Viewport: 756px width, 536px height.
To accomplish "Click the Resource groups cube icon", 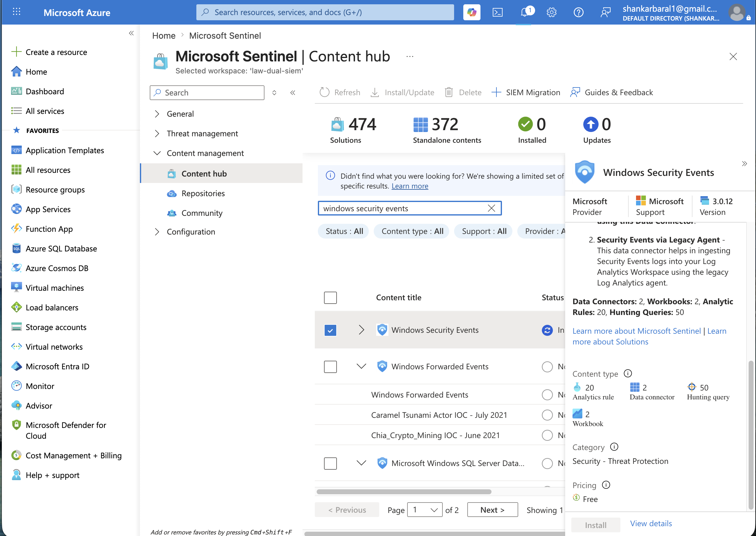I will [16, 189].
